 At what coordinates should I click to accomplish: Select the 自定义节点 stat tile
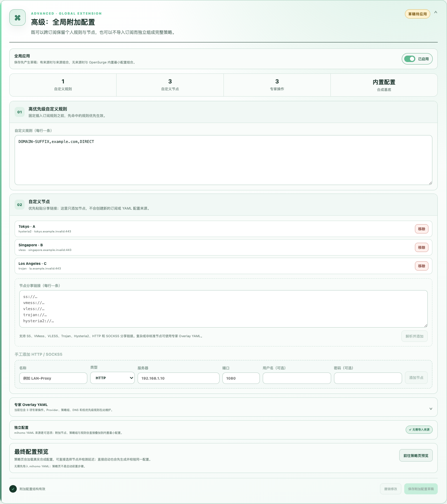pos(170,85)
